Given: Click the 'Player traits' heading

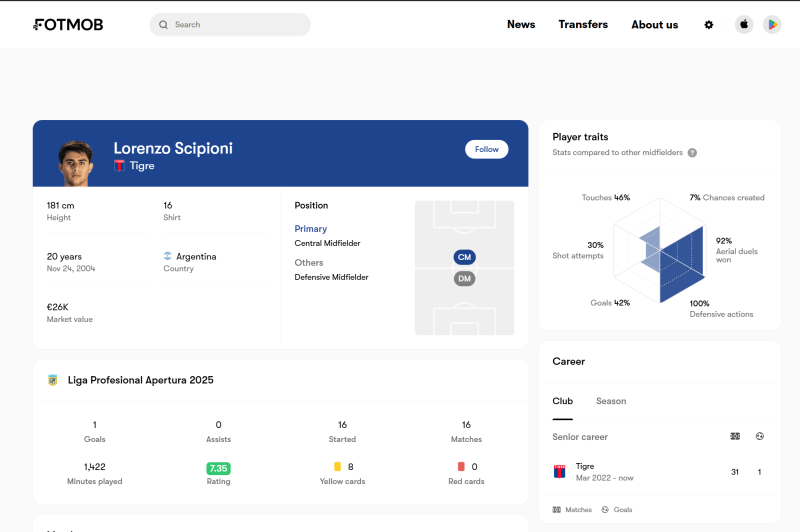Looking at the screenshot, I should click(x=580, y=137).
